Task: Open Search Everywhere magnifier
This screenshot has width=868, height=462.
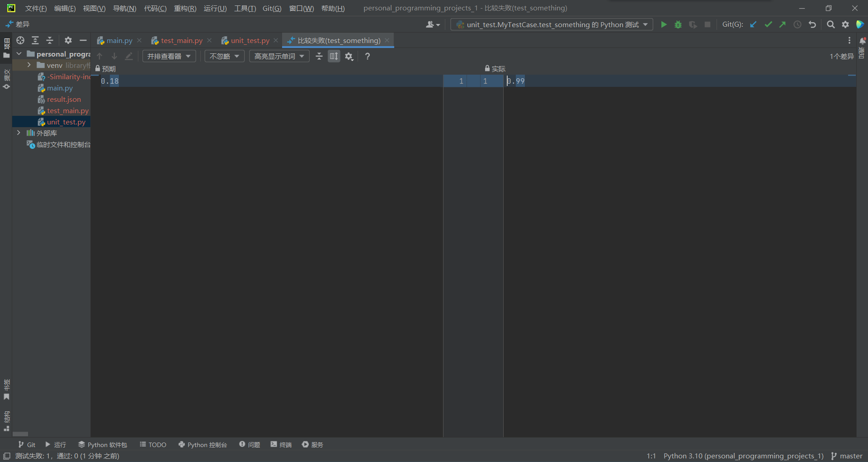Action: coord(830,24)
